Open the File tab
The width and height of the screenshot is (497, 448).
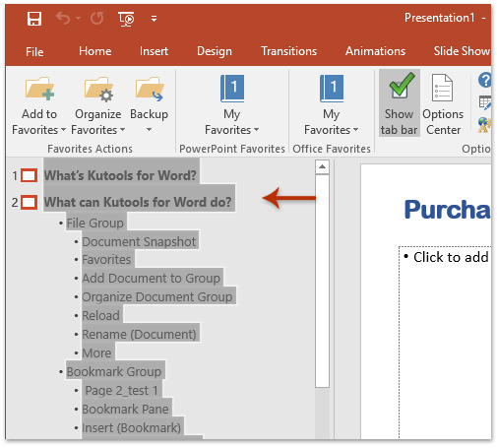pos(34,52)
